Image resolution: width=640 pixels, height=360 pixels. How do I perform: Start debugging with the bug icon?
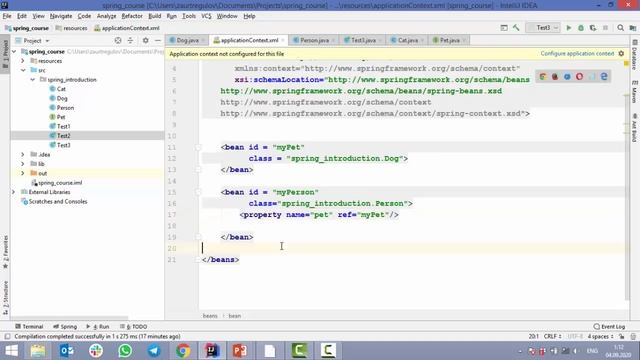tap(581, 28)
